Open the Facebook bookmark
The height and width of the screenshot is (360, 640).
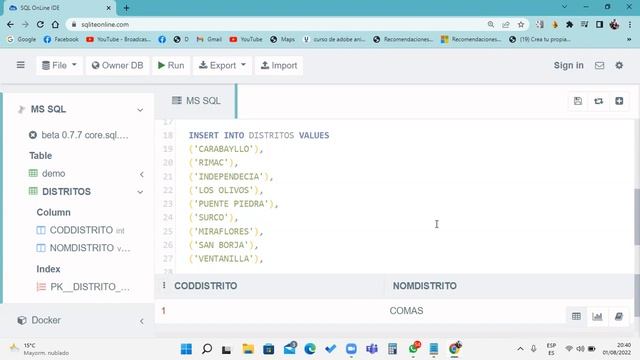click(x=61, y=39)
